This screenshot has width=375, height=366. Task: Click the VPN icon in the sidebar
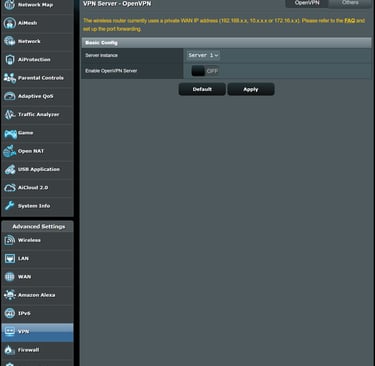10,331
